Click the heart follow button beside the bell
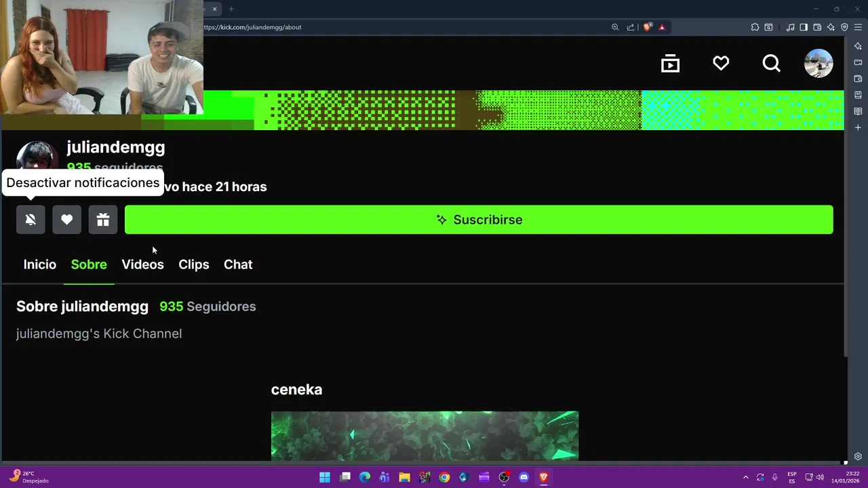 (66, 220)
